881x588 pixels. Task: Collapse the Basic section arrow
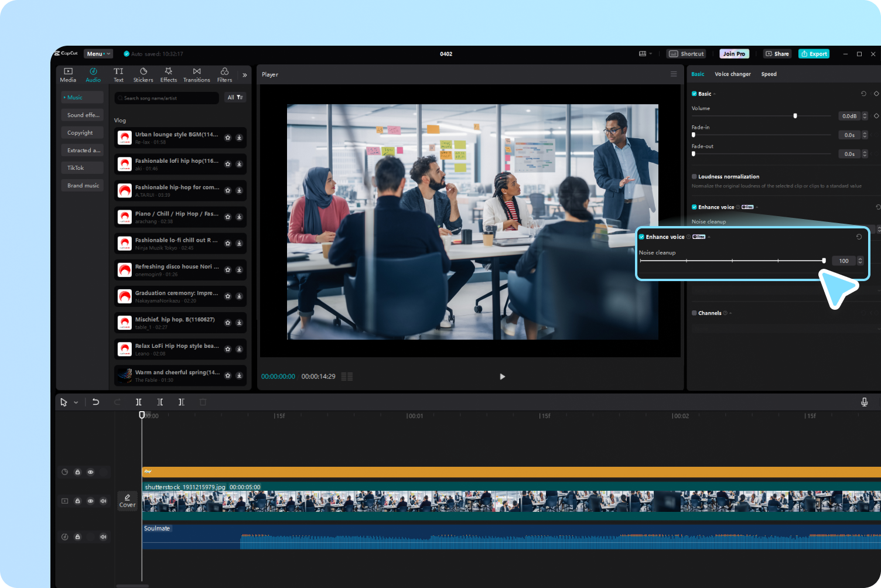pyautogui.click(x=715, y=94)
